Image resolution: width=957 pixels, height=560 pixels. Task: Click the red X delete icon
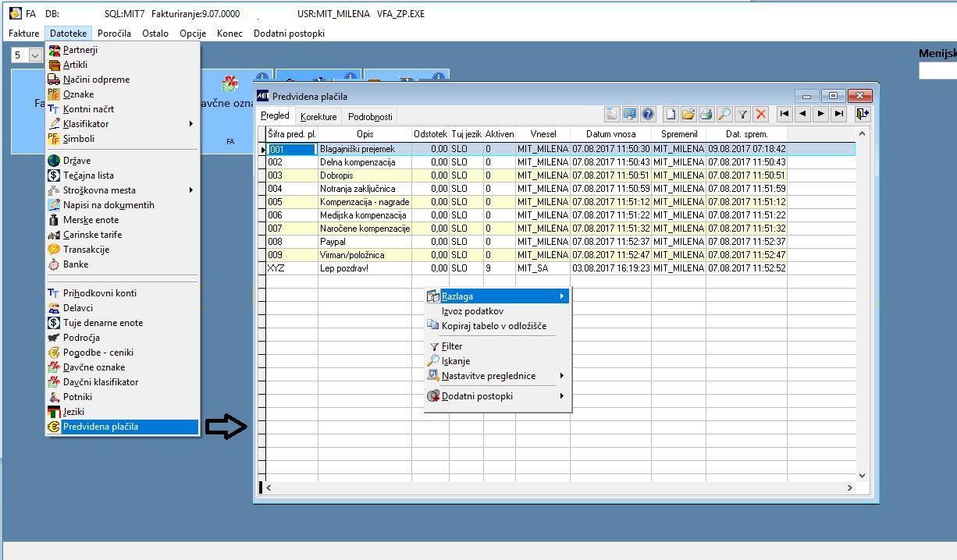tap(760, 115)
